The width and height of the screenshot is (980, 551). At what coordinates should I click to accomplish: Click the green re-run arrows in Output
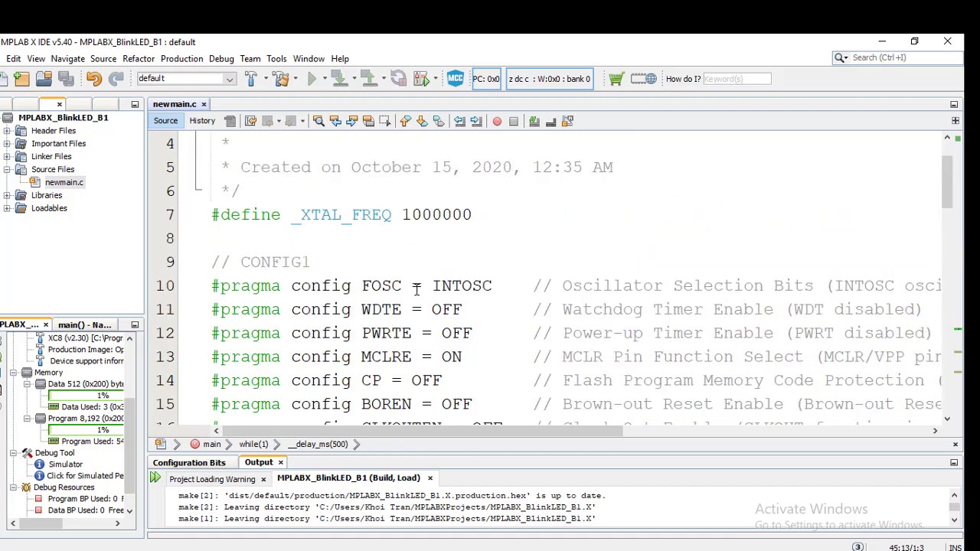coord(155,478)
